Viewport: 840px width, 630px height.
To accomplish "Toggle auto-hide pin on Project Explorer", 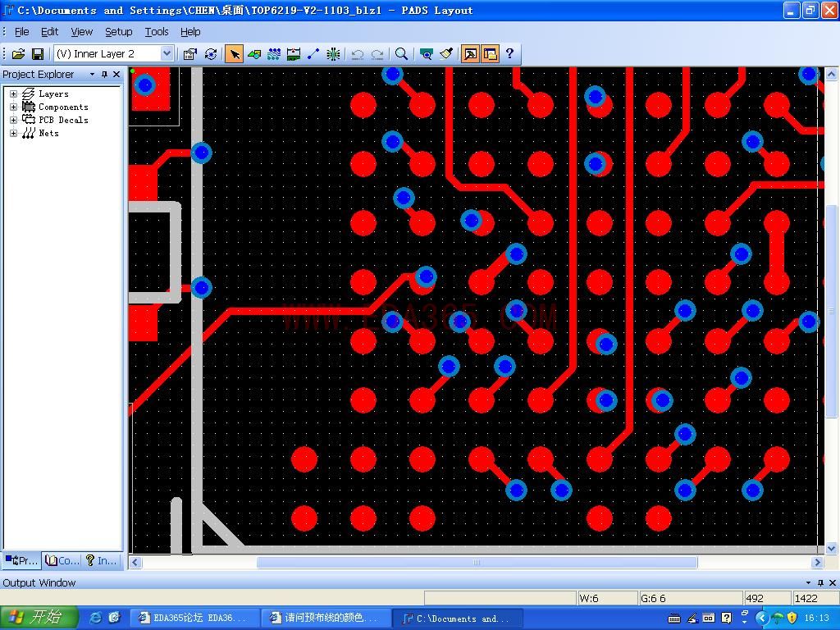I will (104, 75).
